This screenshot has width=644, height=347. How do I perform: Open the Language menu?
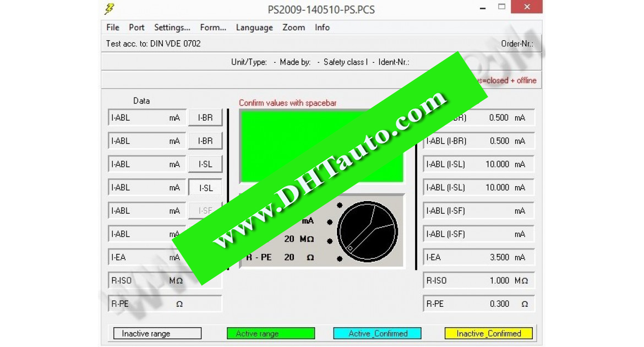tap(254, 27)
